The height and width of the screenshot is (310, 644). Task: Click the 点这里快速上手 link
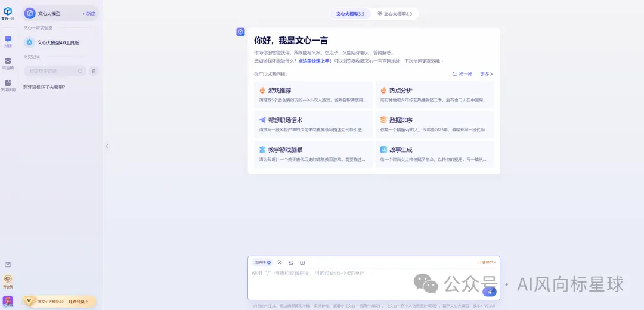315,61
